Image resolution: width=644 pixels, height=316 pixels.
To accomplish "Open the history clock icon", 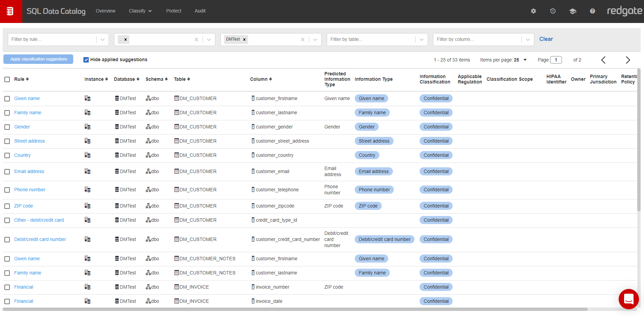I will (553, 11).
